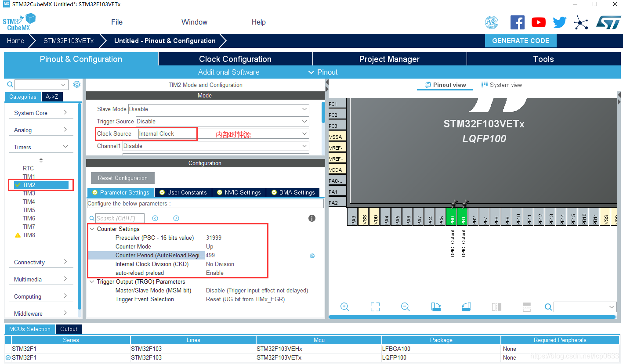Click the vertical split view icon
623x364 pixels.
[496, 307]
